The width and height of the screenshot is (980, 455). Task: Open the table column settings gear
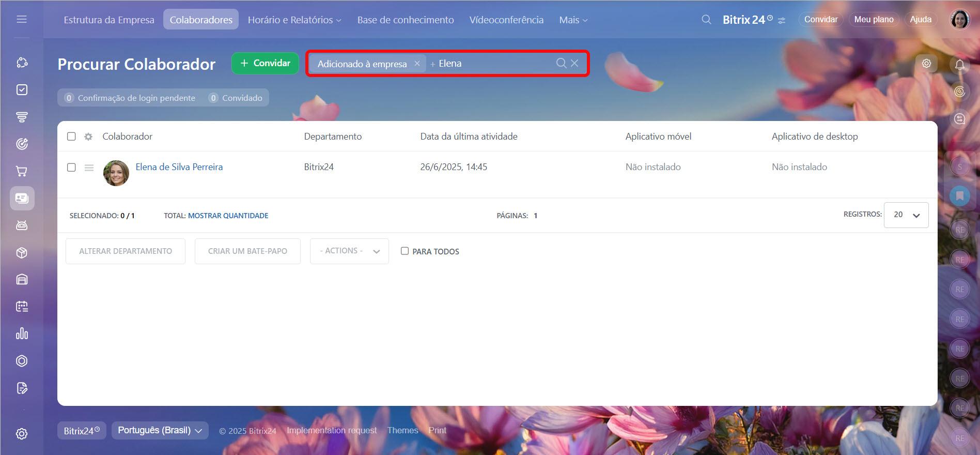[88, 136]
